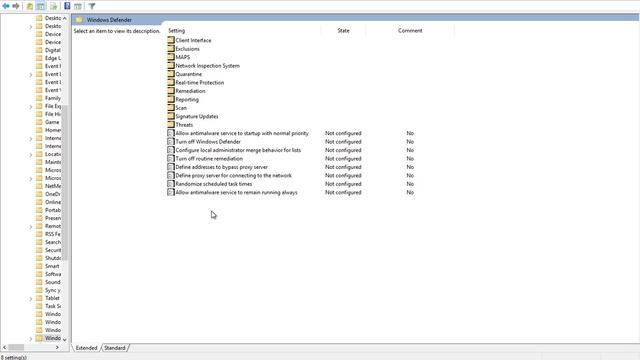640x360 pixels.
Task: Click the Forward arrow toolbar icon
Action: (x=16, y=6)
